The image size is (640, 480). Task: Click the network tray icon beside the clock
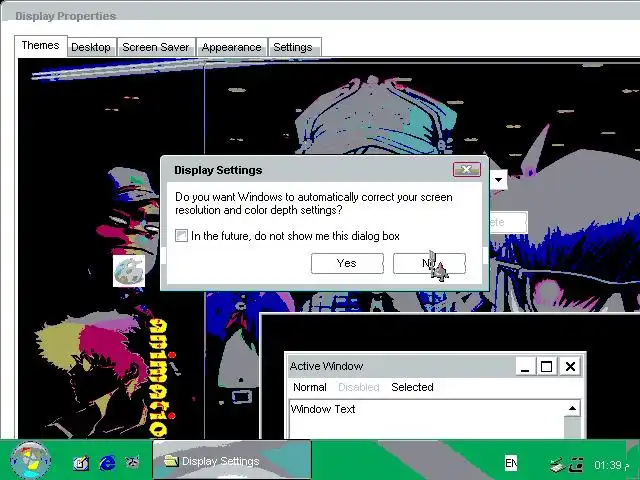[x=577, y=464]
